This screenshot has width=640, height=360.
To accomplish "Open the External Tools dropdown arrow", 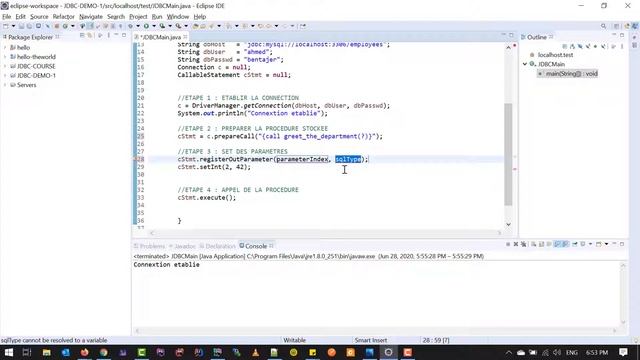I will click(x=186, y=26).
